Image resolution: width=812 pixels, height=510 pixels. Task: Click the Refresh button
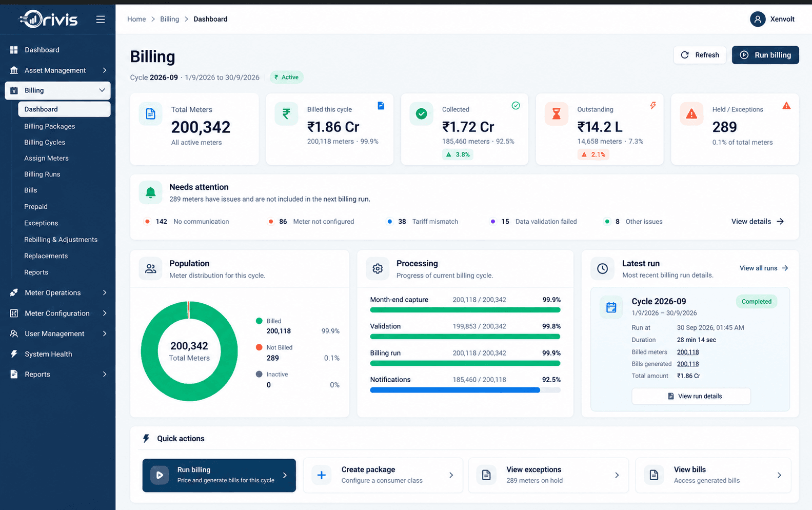tap(700, 55)
